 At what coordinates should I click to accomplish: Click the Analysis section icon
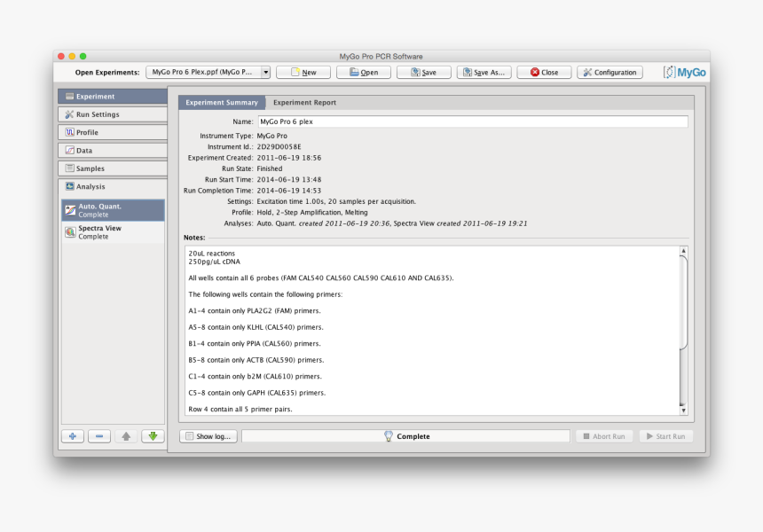(x=69, y=186)
